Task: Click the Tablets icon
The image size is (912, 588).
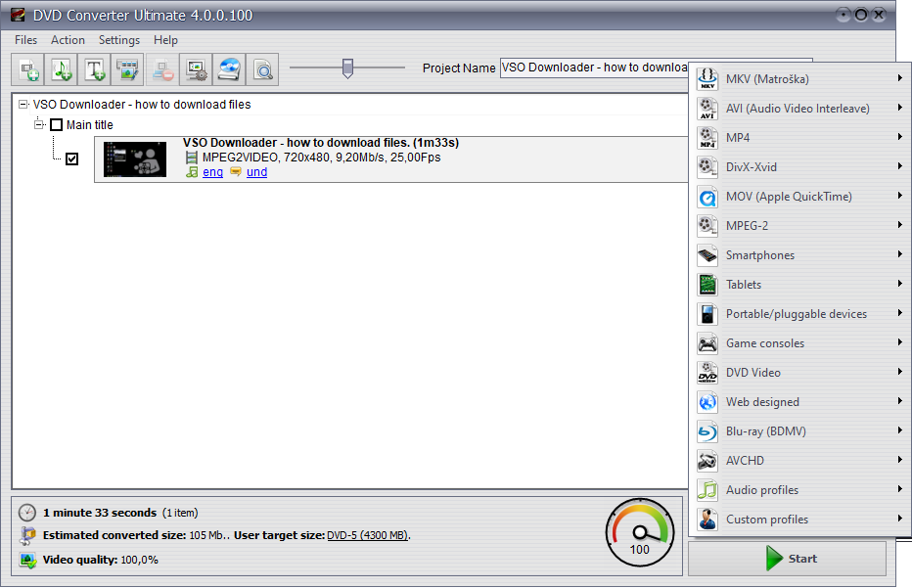Action: click(707, 285)
